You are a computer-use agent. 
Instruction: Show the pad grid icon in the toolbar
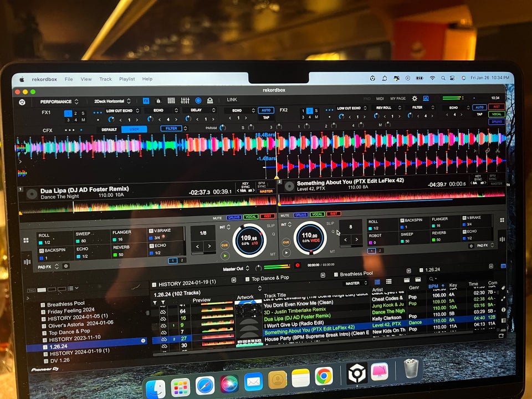[x=171, y=100]
